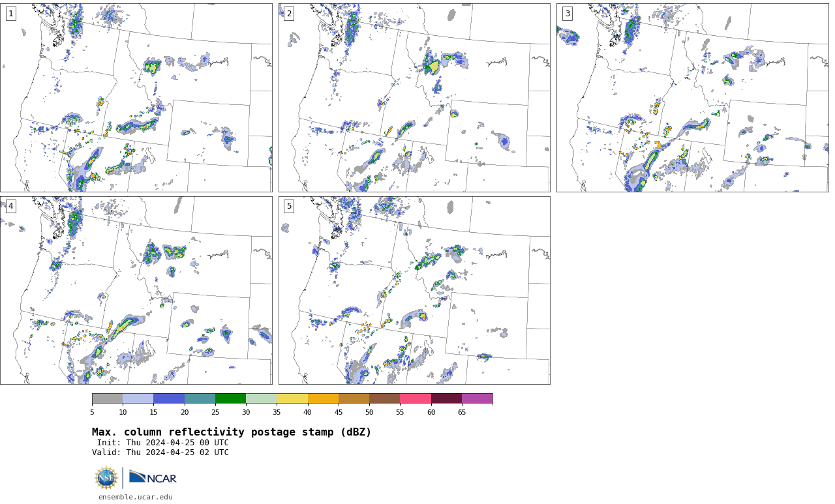
Task: Select the blue 15-20 dBZ swatch
Action: click(169, 398)
